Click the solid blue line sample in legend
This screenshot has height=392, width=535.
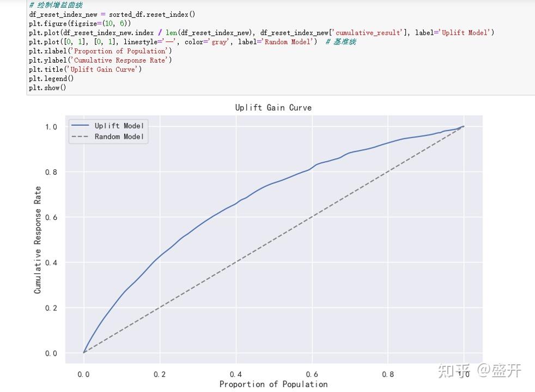80,125
